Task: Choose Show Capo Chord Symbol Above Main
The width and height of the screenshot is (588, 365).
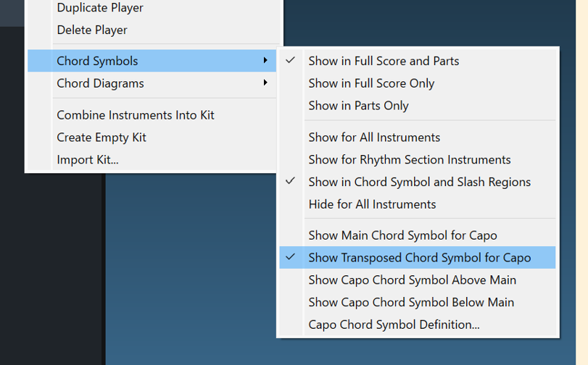Action: pos(412,280)
